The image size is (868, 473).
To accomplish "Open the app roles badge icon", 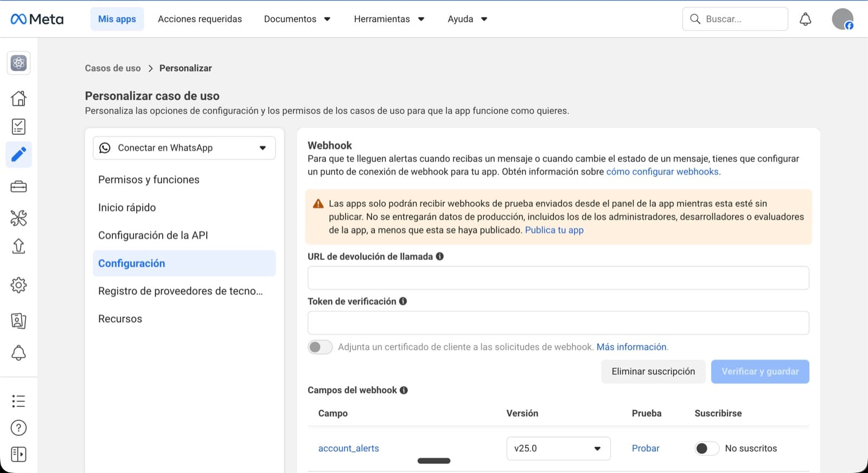I will [18, 321].
